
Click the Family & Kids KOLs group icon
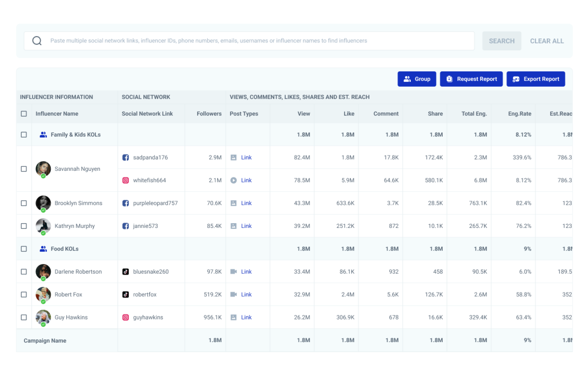(43, 135)
